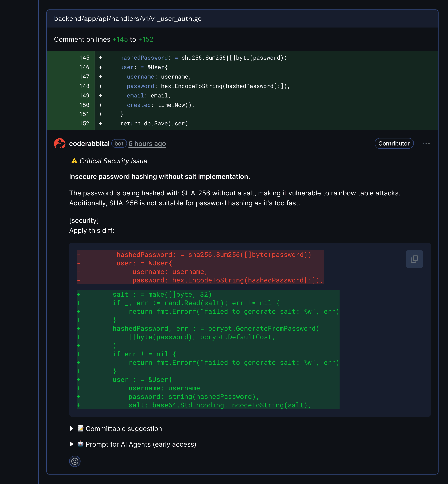Click the Contributor badge
Image resolution: width=448 pixels, height=484 pixels.
(x=394, y=143)
